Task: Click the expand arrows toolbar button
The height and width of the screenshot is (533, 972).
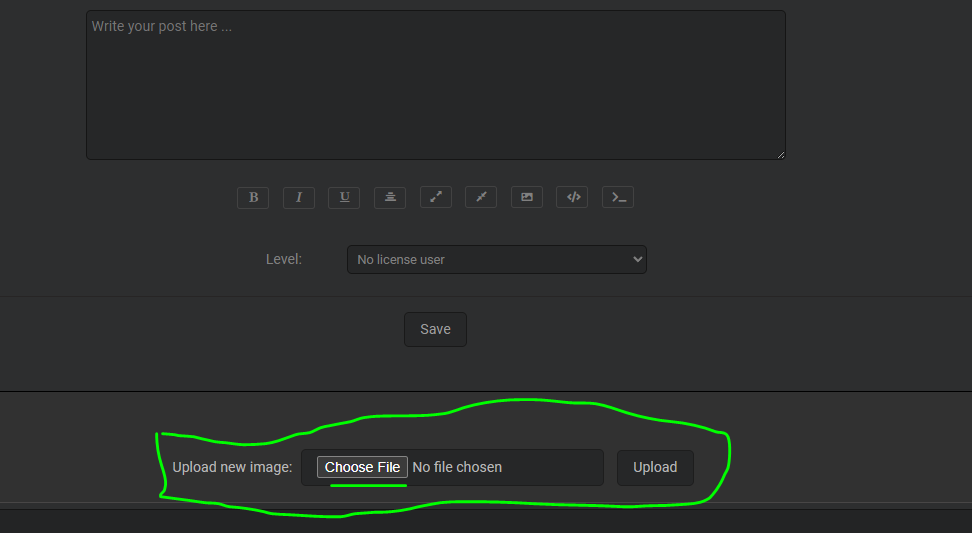Action: (x=436, y=197)
